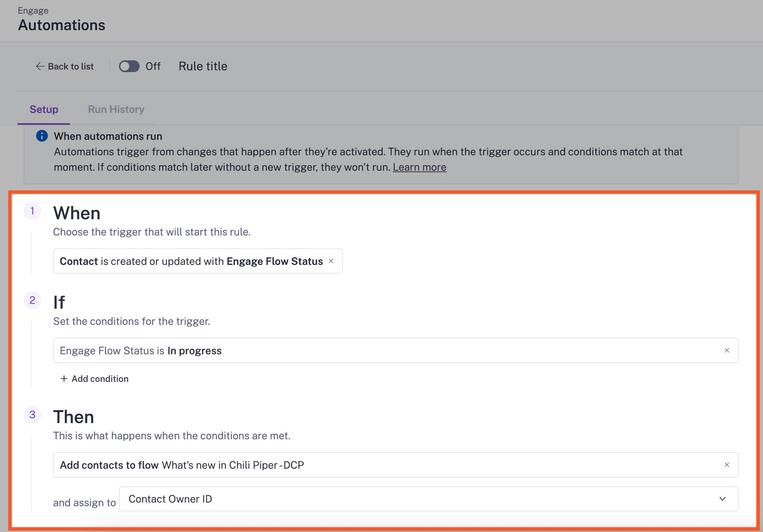Remove the Add contacts to flow action
Image resolution: width=763 pixels, height=532 pixels.
tap(727, 465)
